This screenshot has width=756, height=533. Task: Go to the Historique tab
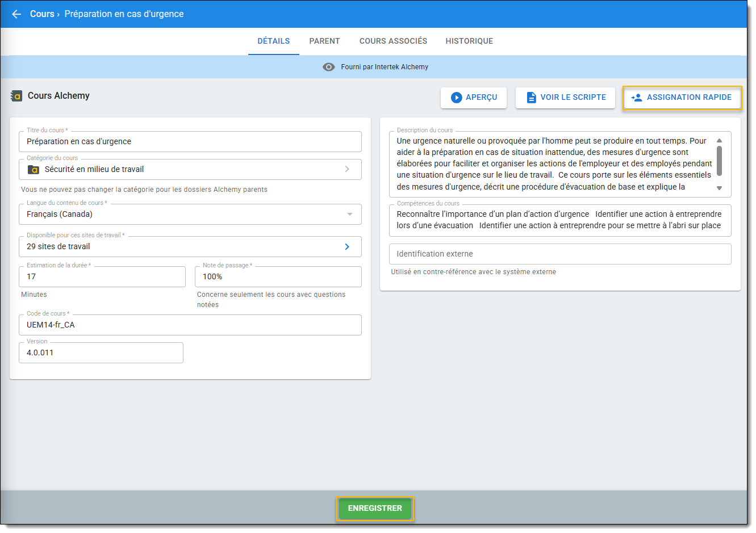click(469, 41)
